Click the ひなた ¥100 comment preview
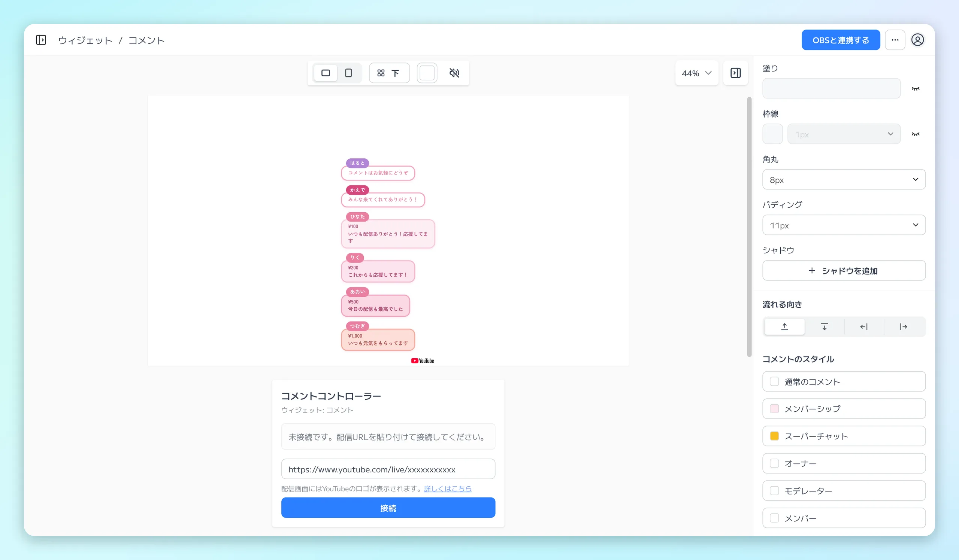This screenshot has width=959, height=560. [388, 230]
